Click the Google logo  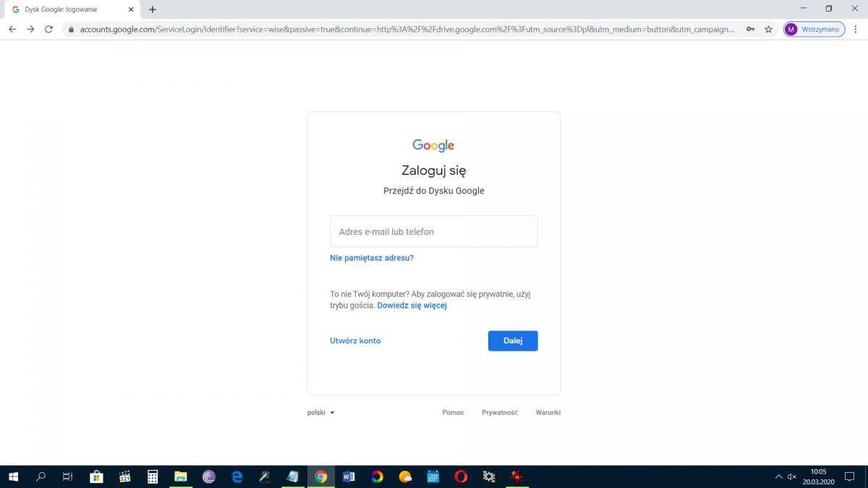coord(433,145)
